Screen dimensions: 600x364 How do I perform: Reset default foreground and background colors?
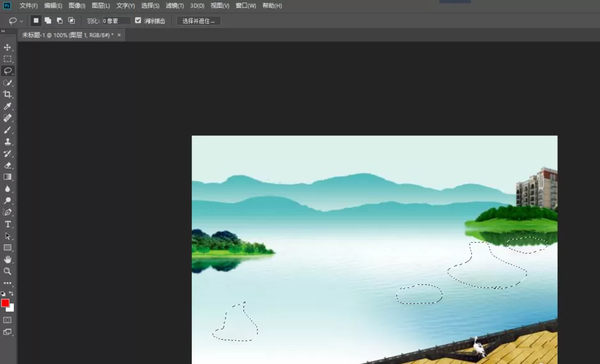pyautogui.click(x=3, y=294)
